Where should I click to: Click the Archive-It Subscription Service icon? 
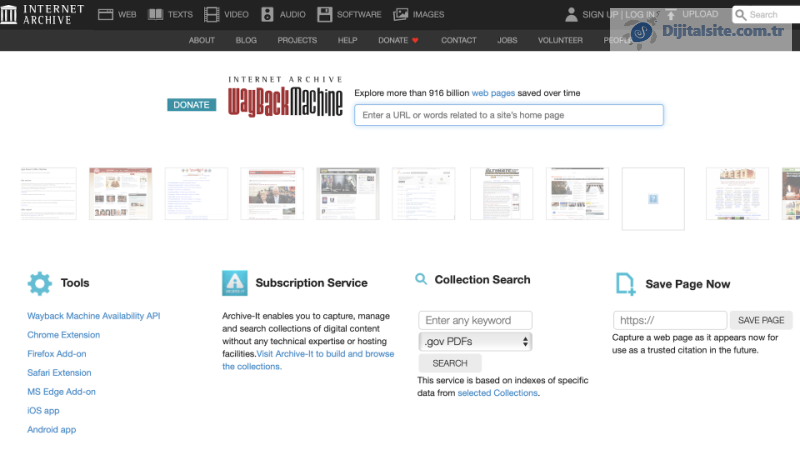pos(234,283)
